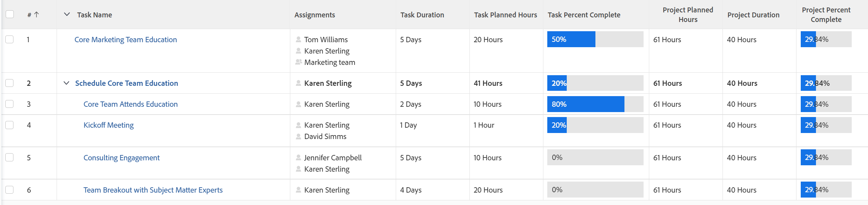Open the Kickoff Meeting task link
This screenshot has width=868, height=205.
[x=108, y=125]
